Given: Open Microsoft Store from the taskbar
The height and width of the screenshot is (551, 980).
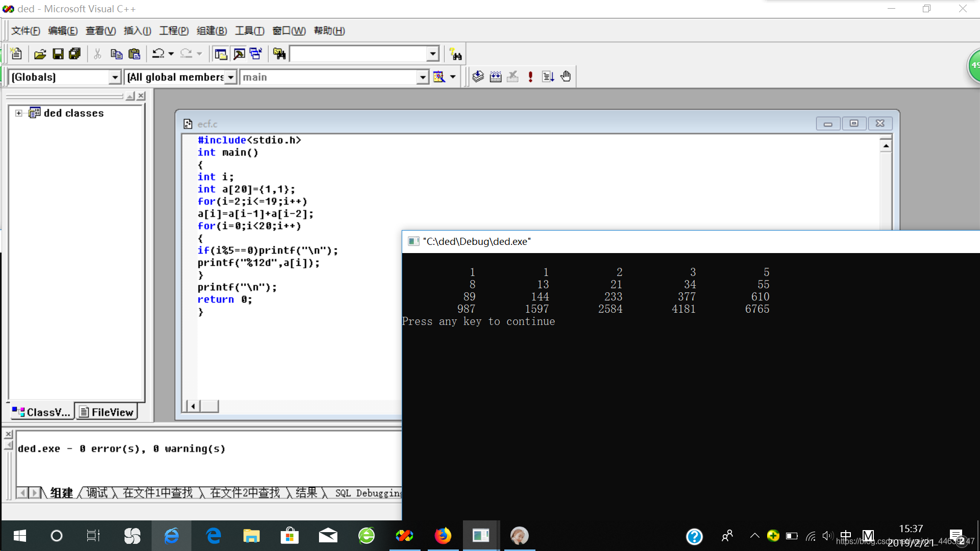Looking at the screenshot, I should [289, 536].
